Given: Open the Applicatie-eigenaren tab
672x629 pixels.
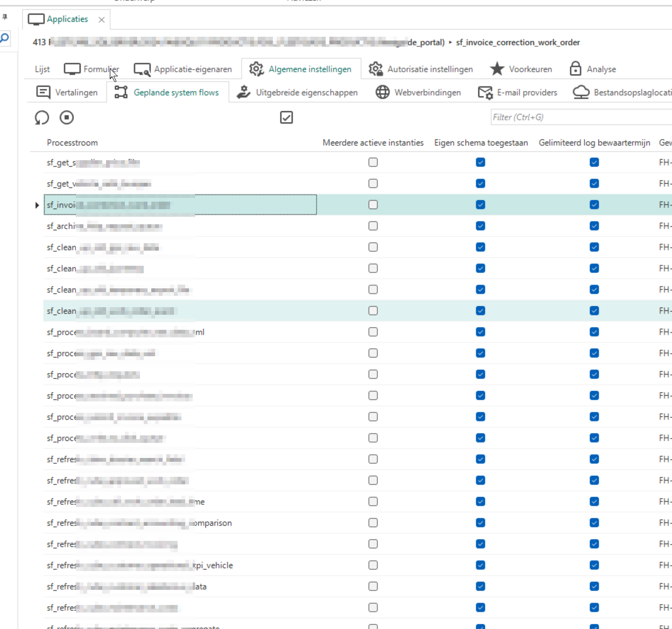Looking at the screenshot, I should (183, 69).
